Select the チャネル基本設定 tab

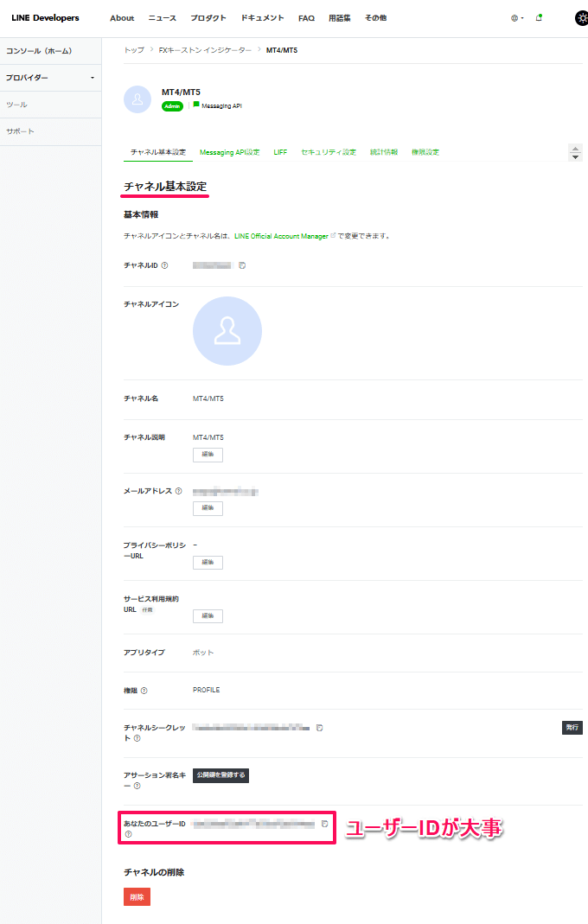158,152
